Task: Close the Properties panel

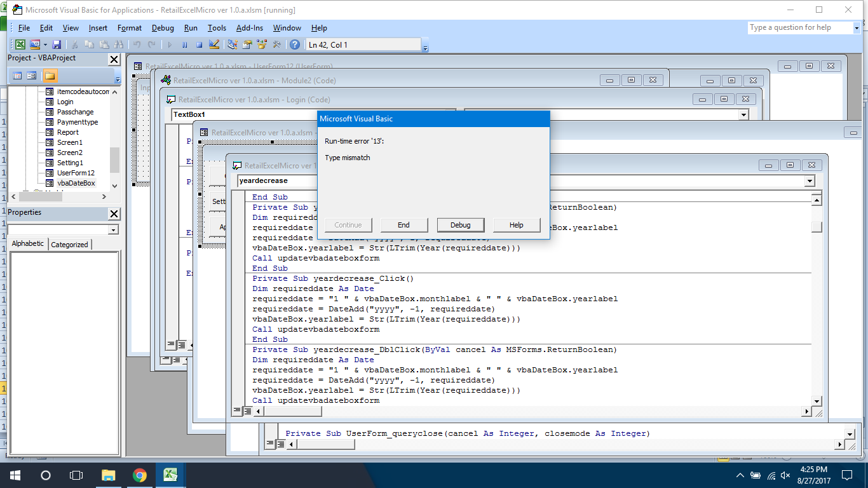Action: click(x=114, y=213)
